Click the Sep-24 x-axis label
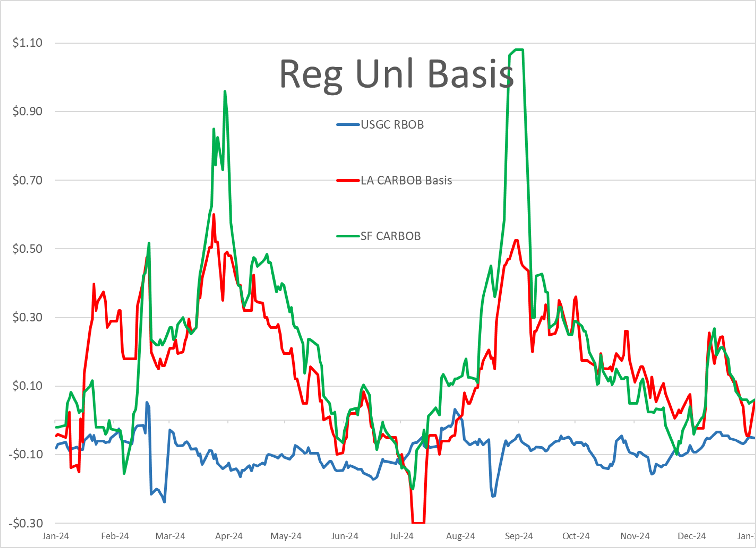The height and width of the screenshot is (548, 756). (x=519, y=536)
